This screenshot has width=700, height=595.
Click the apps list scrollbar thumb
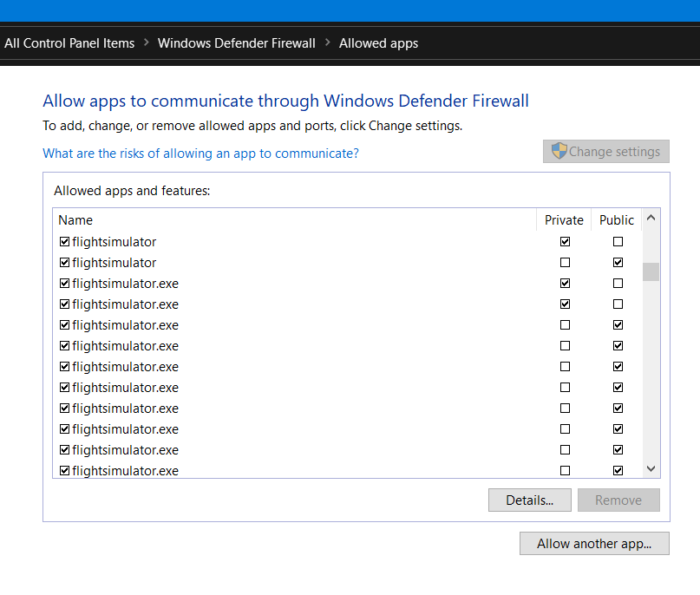651,271
